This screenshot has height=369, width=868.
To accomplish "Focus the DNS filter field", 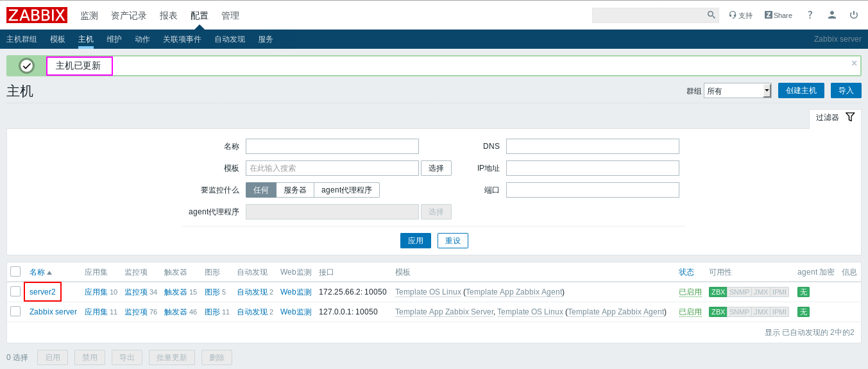I will (x=593, y=146).
